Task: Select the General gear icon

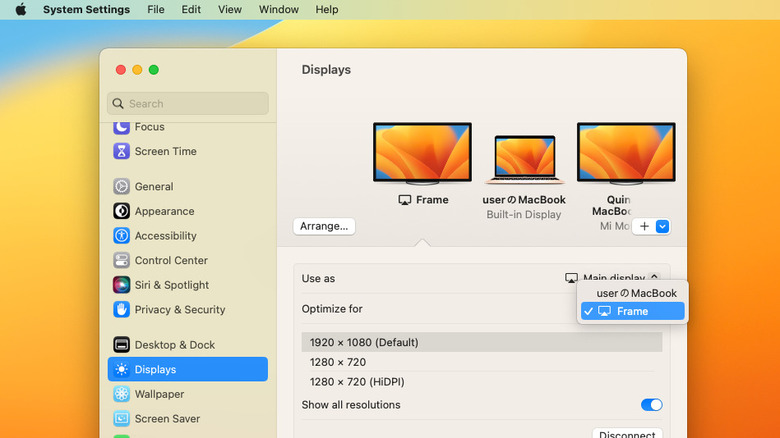Action: pos(121,187)
